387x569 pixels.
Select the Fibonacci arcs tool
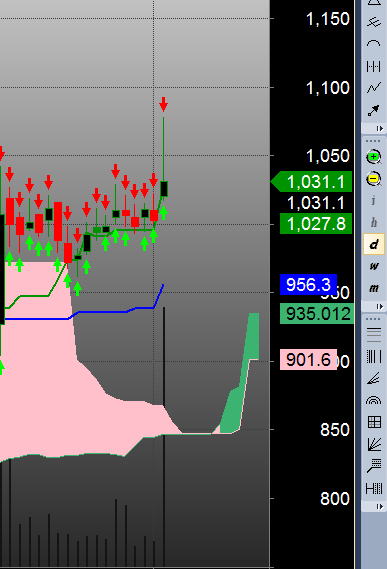point(374,400)
